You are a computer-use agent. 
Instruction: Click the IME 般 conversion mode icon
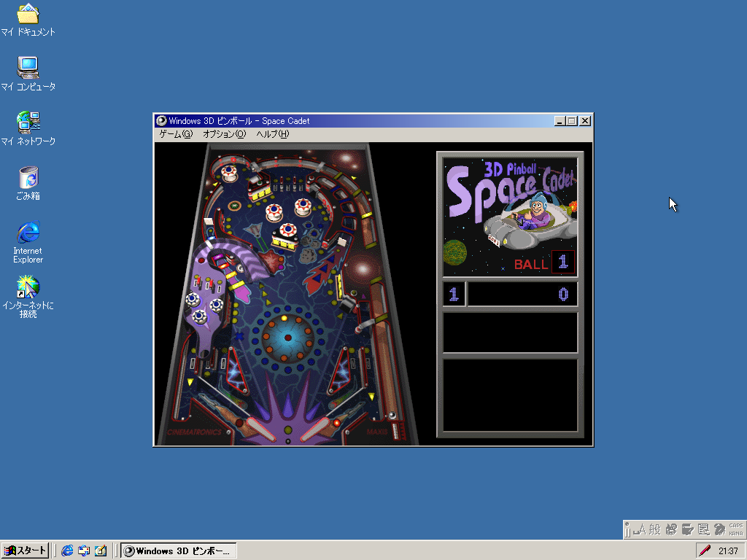[x=655, y=529]
